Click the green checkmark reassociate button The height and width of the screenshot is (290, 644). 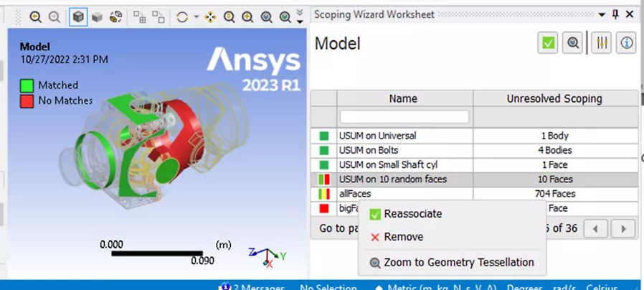click(x=548, y=43)
